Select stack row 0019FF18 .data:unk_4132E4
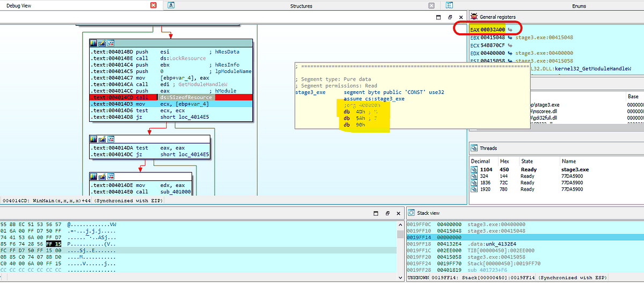The image size is (644, 283). (x=525, y=243)
